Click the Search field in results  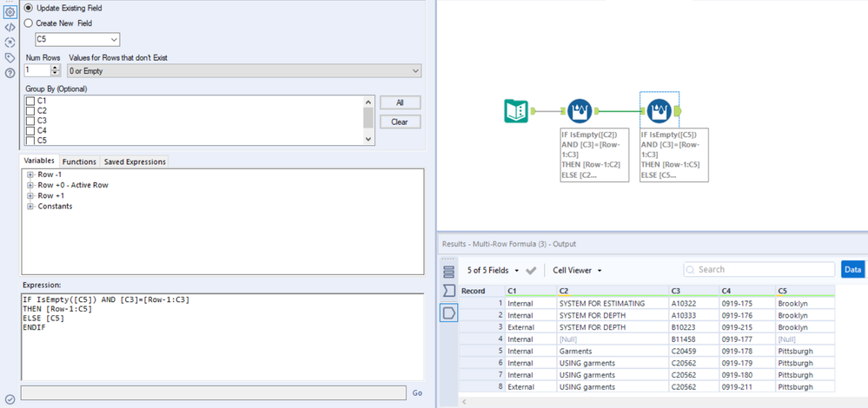pos(759,269)
